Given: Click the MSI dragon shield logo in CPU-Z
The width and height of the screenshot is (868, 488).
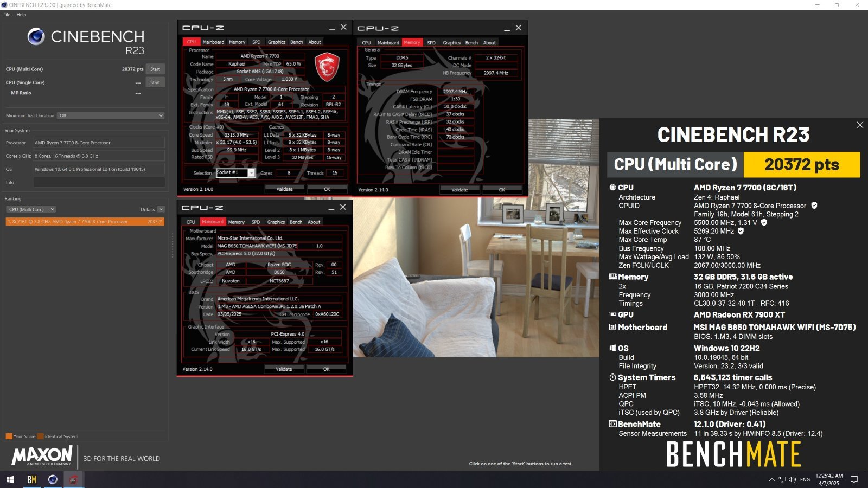Looking at the screenshot, I should 327,67.
